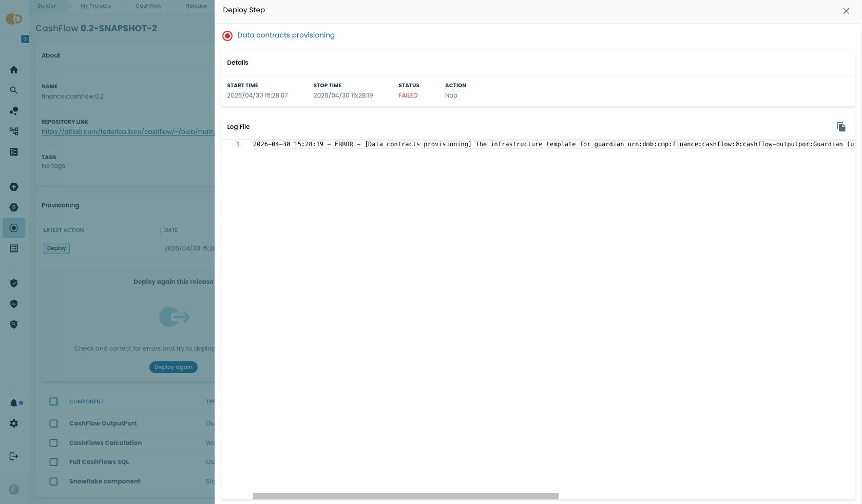Click the app logo at top left
The width and height of the screenshot is (862, 504).
coord(14,19)
